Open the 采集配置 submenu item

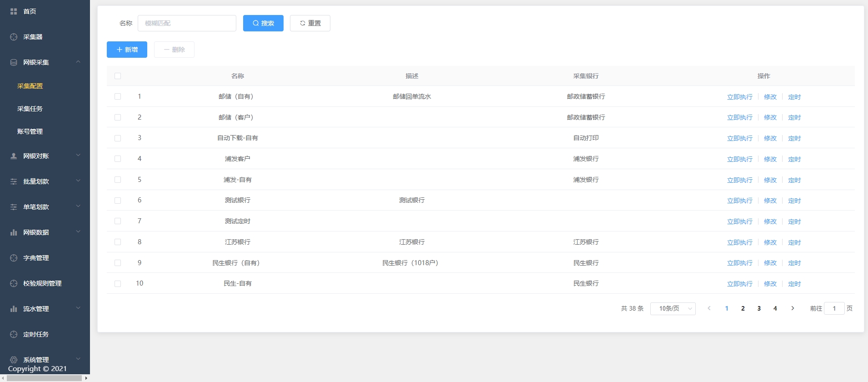[30, 86]
